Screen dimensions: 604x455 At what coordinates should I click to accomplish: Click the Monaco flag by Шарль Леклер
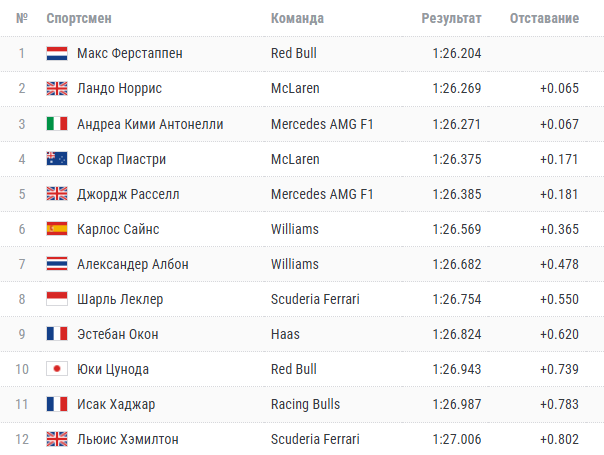pyautogui.click(x=57, y=299)
